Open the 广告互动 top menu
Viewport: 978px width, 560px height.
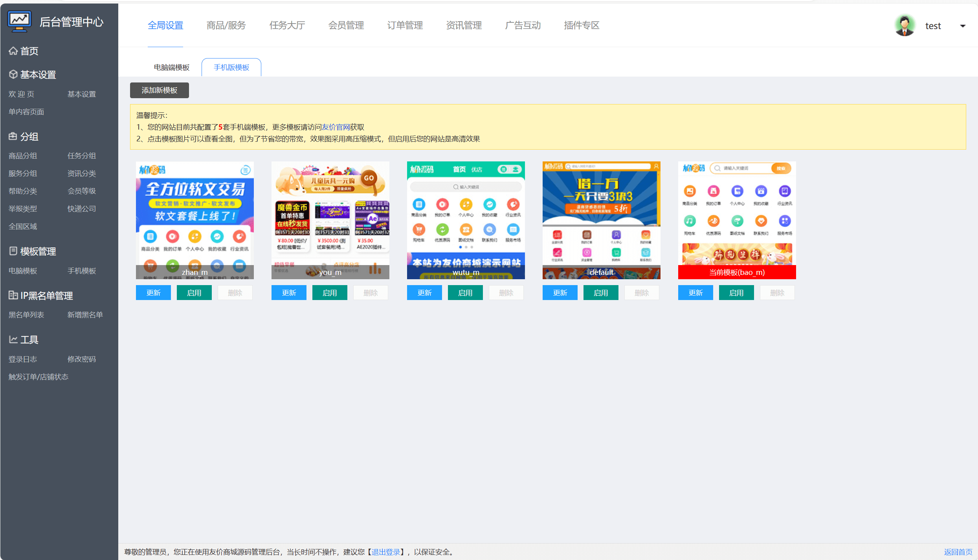tap(523, 26)
